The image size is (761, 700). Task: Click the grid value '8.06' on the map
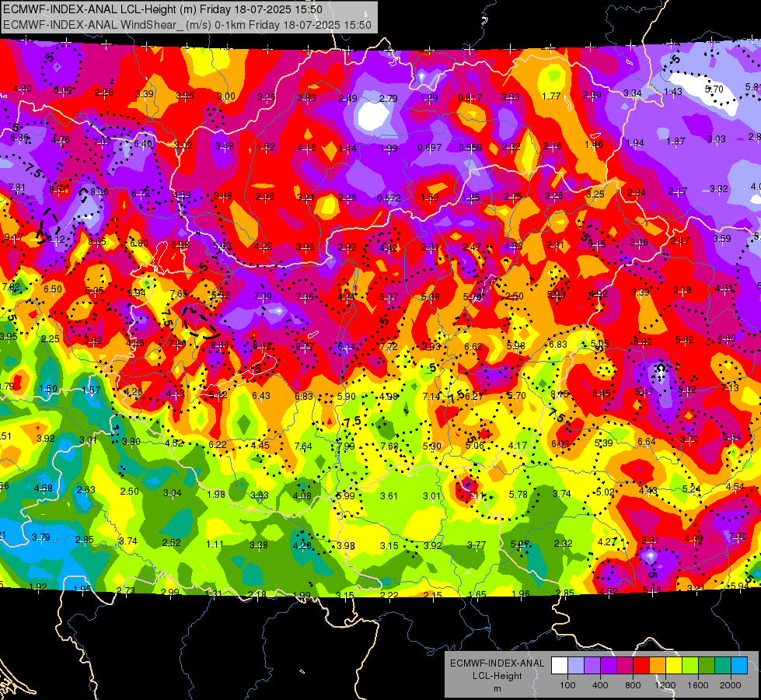(x=99, y=191)
